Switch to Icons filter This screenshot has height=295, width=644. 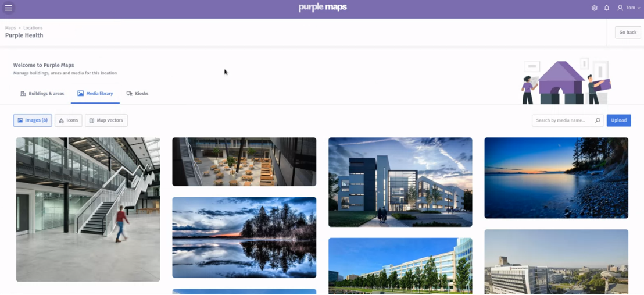(68, 120)
